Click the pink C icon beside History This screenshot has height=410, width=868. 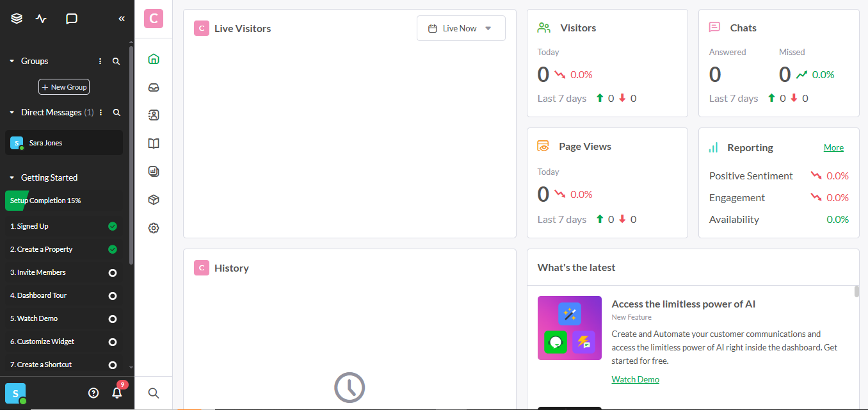pos(202,268)
